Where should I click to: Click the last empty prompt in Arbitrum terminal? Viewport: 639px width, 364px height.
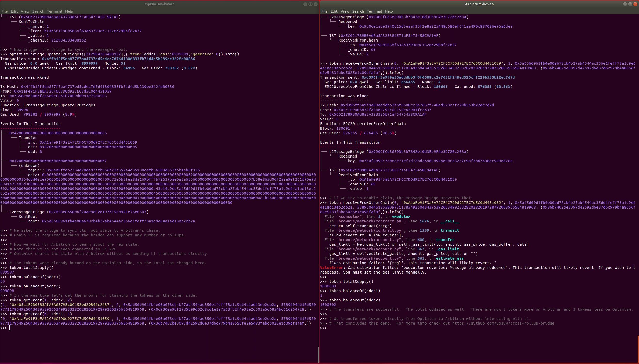323,328
